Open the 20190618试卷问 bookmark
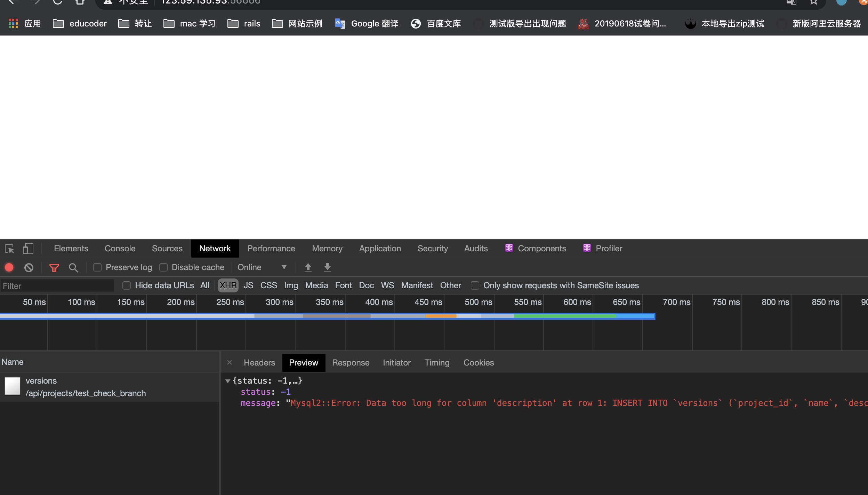Viewport: 868px width, 495px height. [622, 23]
